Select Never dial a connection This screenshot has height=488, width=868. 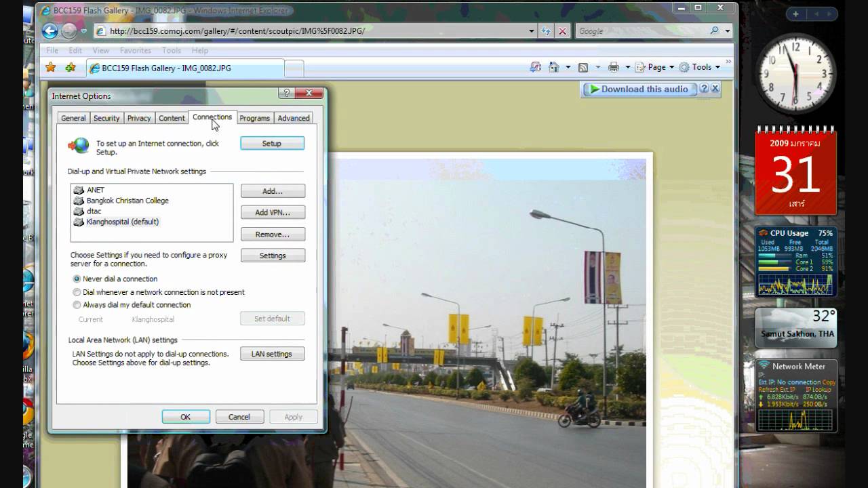coord(77,279)
